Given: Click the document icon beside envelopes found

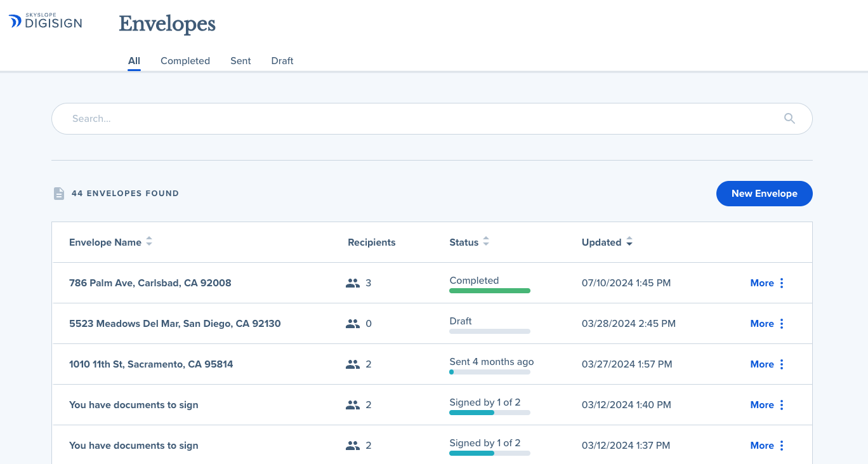Looking at the screenshot, I should tap(59, 194).
